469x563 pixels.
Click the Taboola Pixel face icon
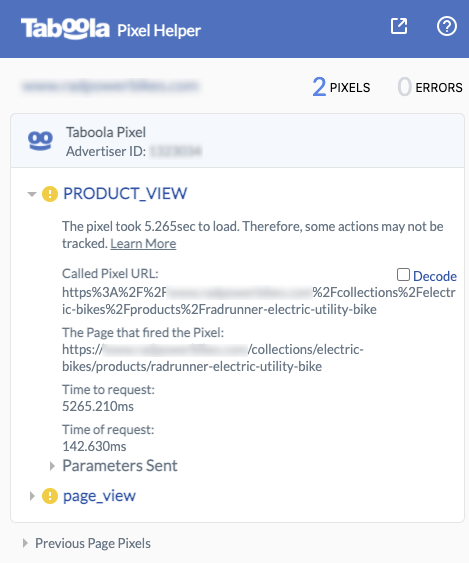tap(40, 141)
